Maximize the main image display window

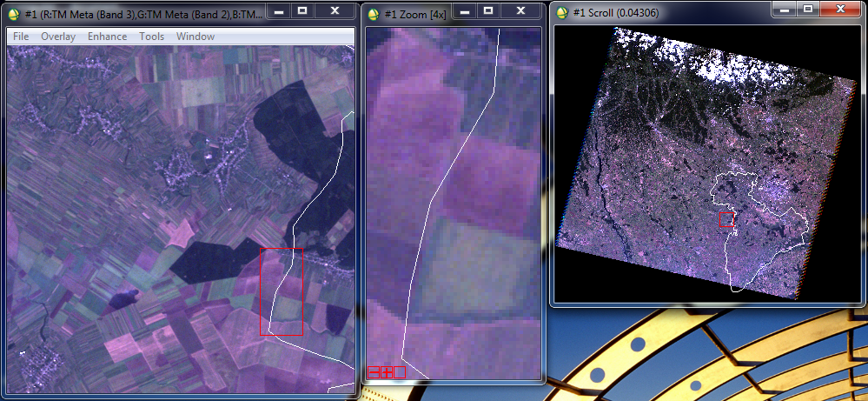[301, 10]
